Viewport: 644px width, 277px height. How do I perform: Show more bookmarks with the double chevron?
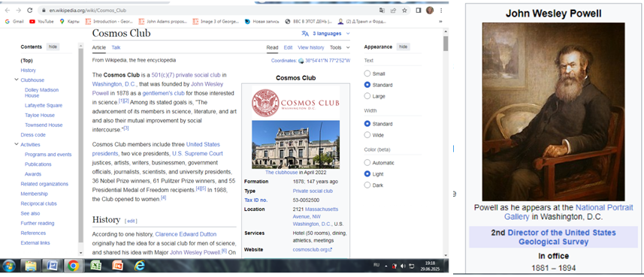(440, 21)
